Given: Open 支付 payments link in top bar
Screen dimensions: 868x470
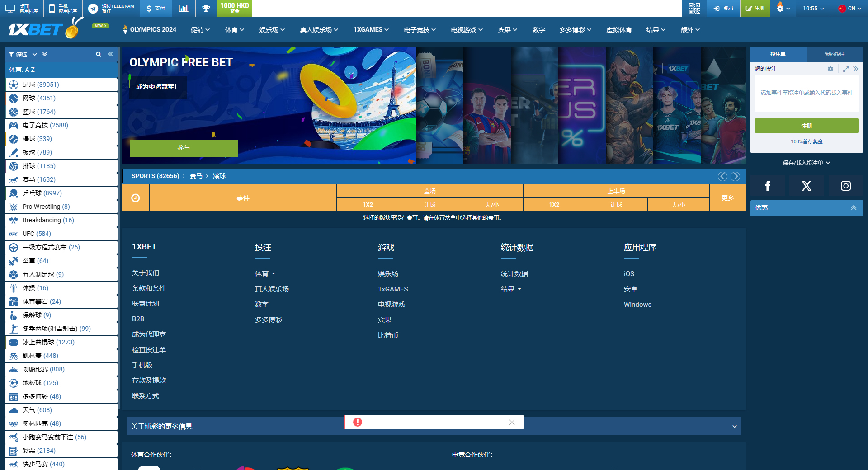Looking at the screenshot, I should point(156,8).
